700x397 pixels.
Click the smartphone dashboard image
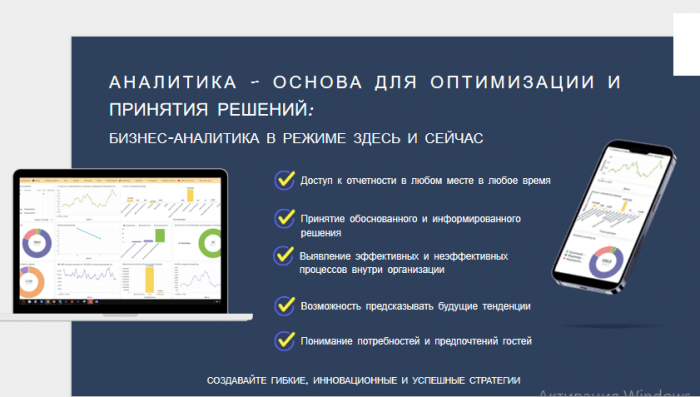[614, 217]
